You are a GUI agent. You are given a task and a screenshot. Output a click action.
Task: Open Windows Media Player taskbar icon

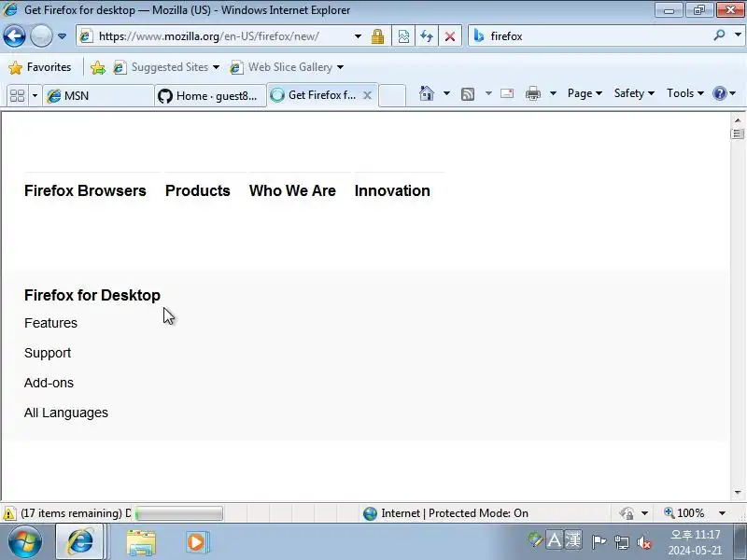[x=196, y=542]
